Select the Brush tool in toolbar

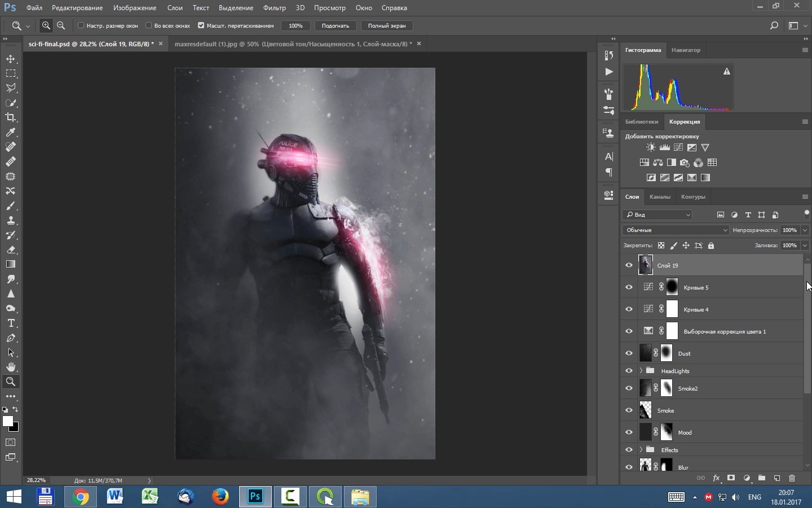click(11, 205)
